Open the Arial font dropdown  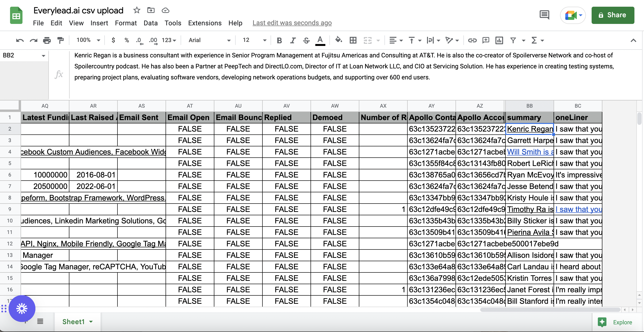[209, 40]
